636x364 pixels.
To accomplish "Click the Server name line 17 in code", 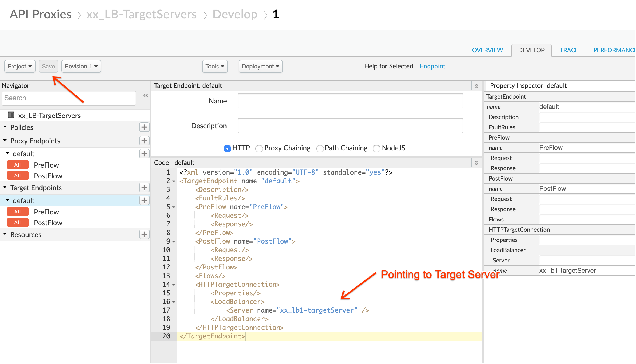I will tap(297, 310).
